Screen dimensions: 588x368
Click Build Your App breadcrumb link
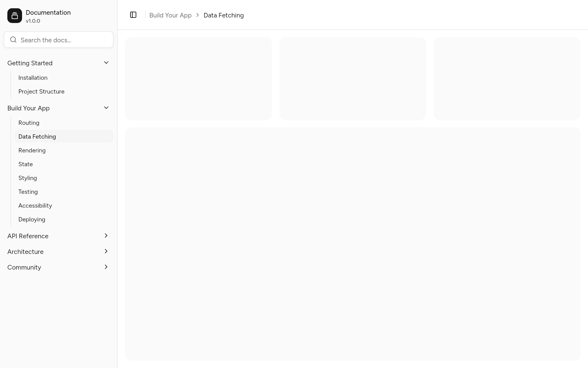tap(170, 15)
